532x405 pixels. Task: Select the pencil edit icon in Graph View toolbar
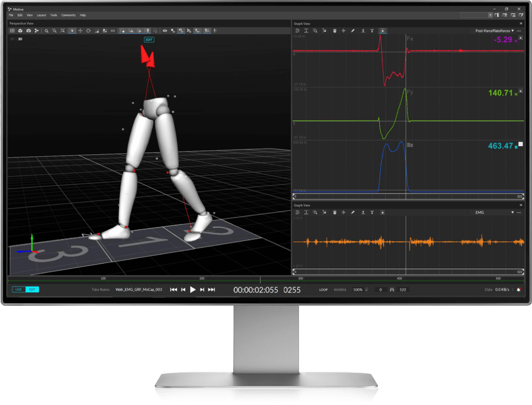pos(352,31)
